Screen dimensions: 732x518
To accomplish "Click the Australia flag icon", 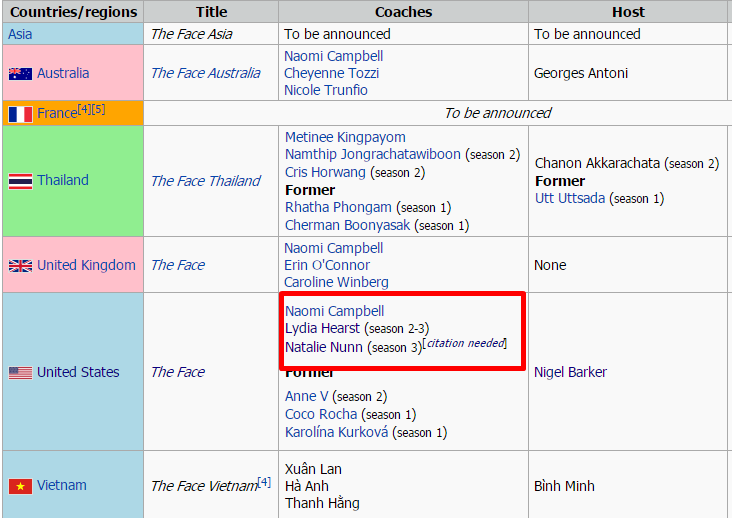I will pyautogui.click(x=21, y=74).
